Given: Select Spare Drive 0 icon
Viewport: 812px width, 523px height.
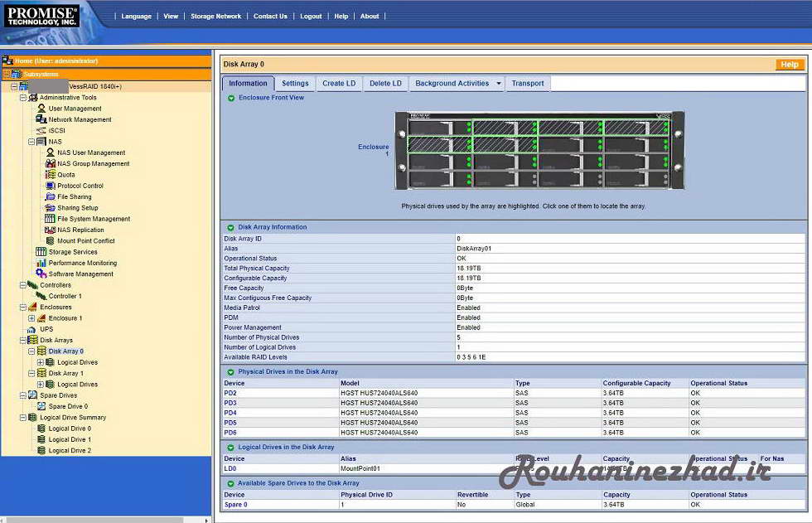Looking at the screenshot, I should coord(41,406).
